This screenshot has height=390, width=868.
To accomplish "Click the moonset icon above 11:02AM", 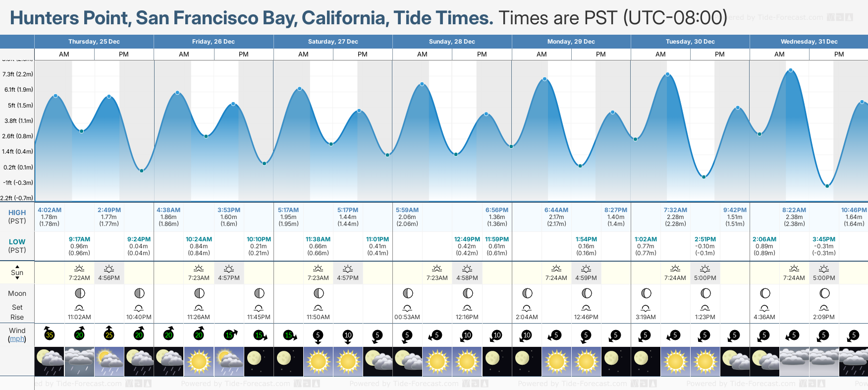I will pos(79,308).
